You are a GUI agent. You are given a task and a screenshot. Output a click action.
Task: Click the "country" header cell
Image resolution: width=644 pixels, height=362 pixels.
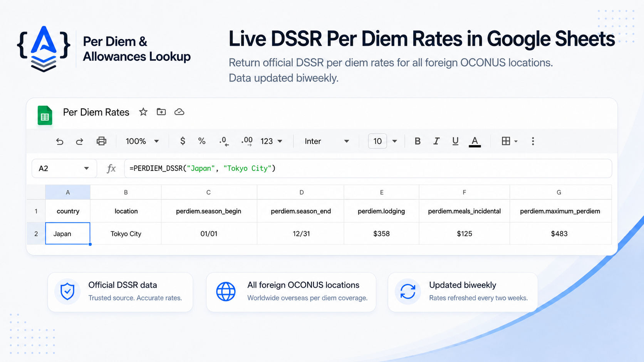pos(68,211)
